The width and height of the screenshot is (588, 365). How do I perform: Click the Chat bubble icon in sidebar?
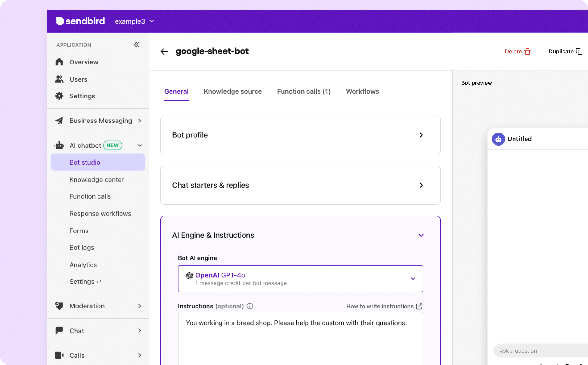(x=59, y=331)
